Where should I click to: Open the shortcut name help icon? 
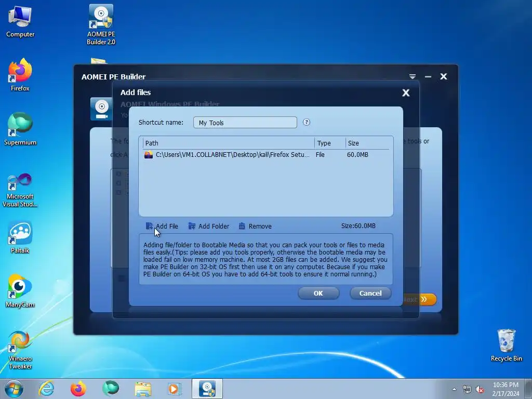click(x=307, y=122)
